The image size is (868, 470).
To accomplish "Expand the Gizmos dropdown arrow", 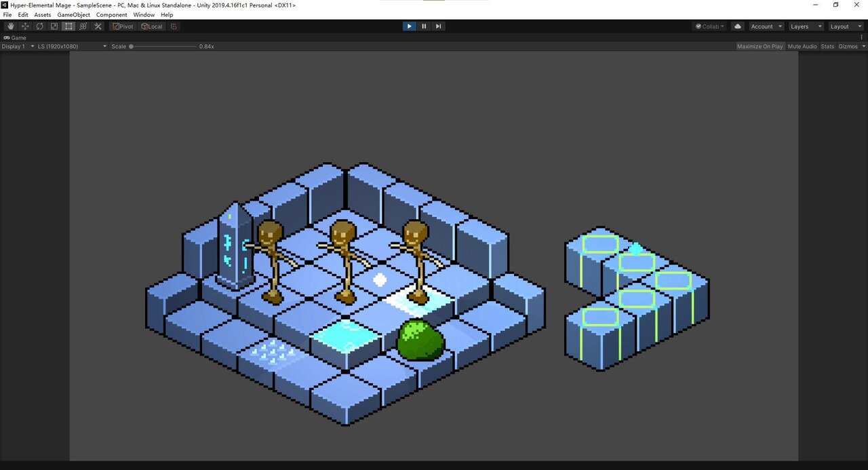I will coord(863,46).
